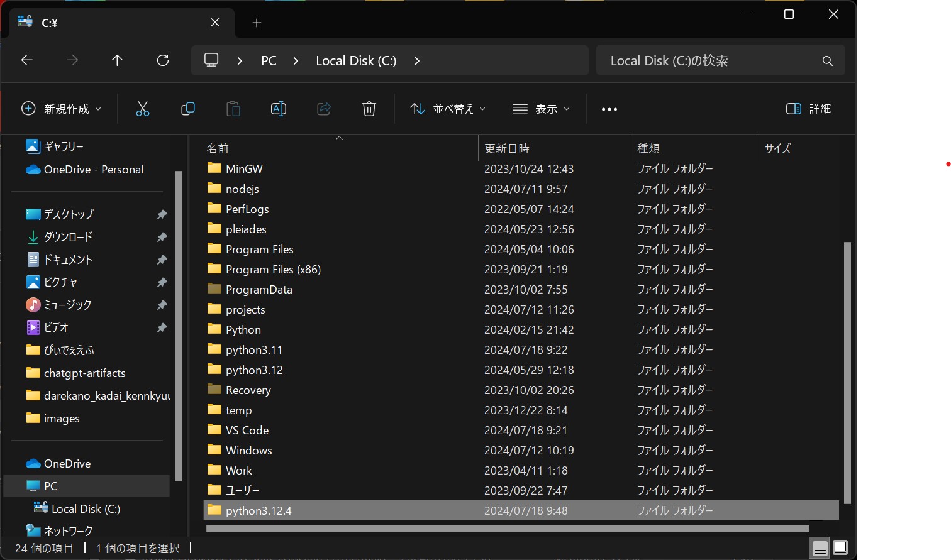Screen dimensions: 951x560
Task: Click the file list vertical scrollbar
Action: (847, 373)
